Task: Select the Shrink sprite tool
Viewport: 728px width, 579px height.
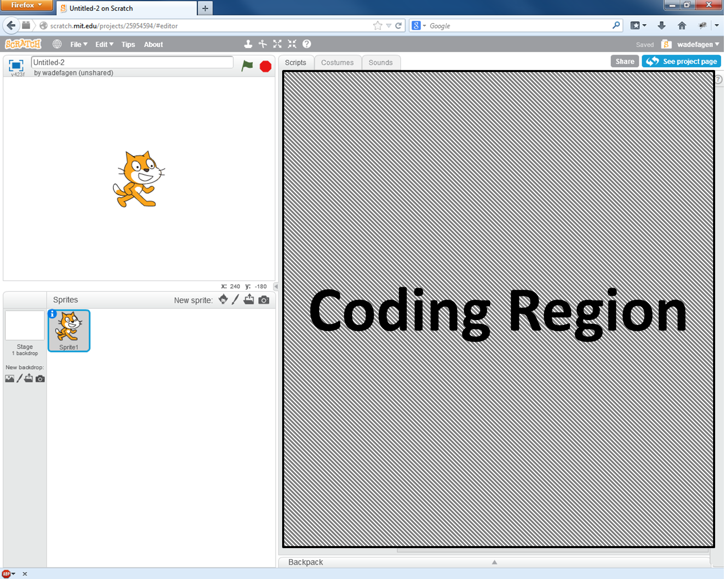Action: coord(292,44)
